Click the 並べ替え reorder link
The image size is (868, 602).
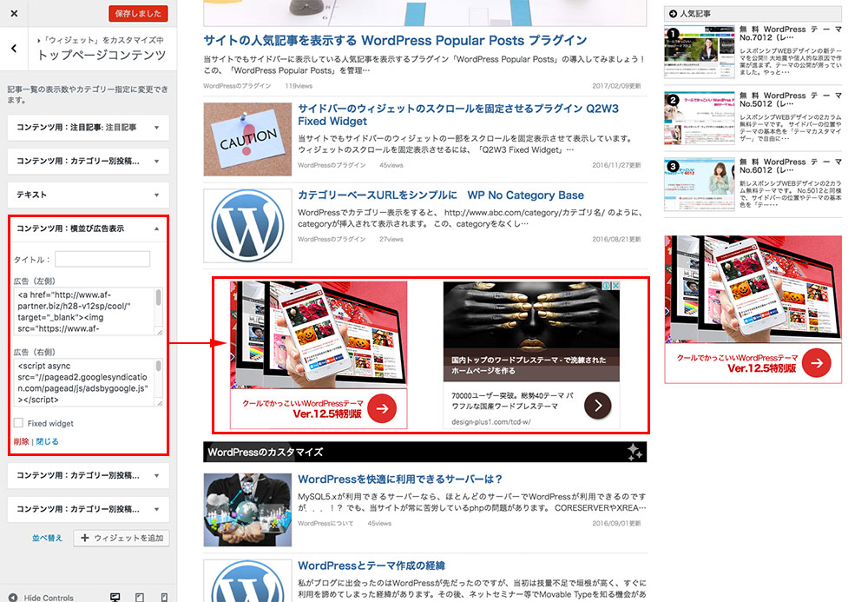pos(47,538)
